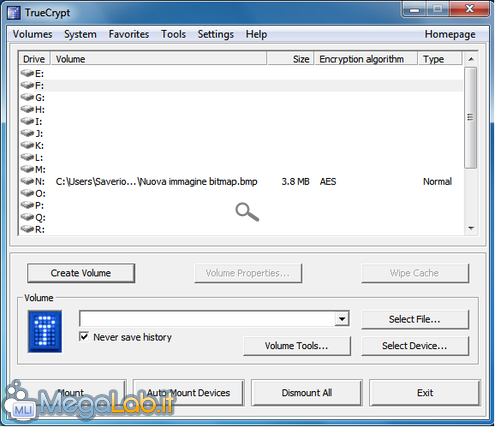This screenshot has height=427, width=495.
Task: Expand the volume path dropdown
Action: pos(342,319)
